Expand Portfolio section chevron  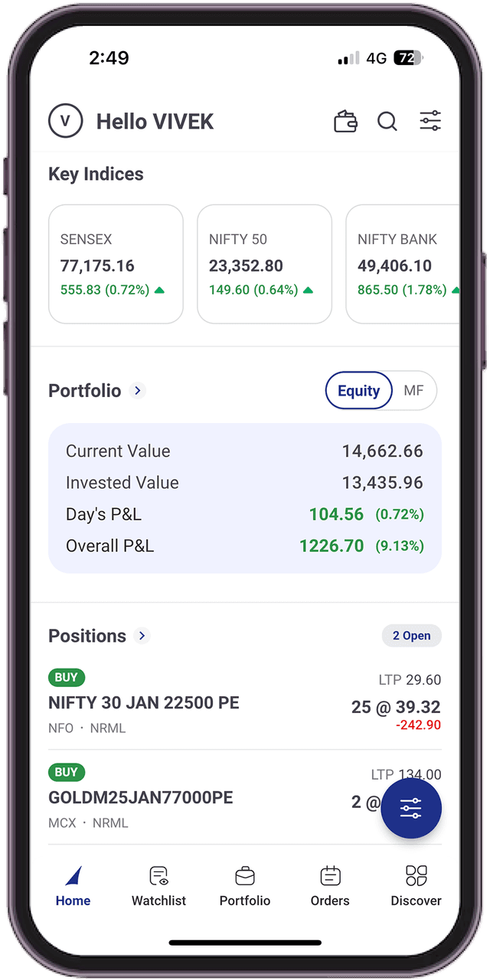[138, 391]
